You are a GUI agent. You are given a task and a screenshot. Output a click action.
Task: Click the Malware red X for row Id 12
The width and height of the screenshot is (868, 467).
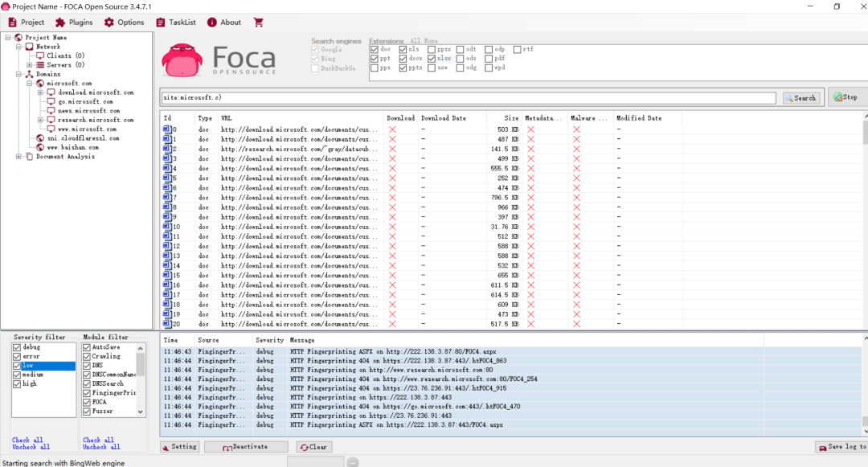[576, 246]
